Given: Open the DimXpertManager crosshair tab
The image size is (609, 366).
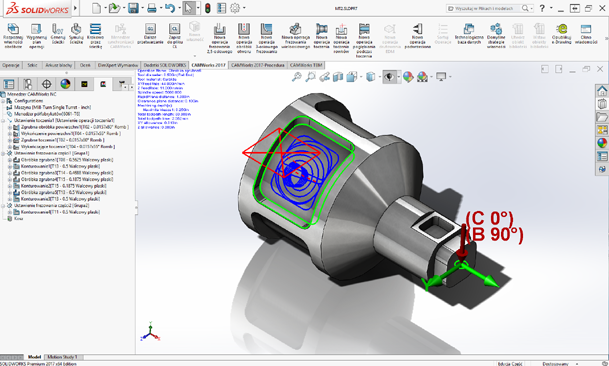Looking at the screenshot, I should (x=47, y=84).
